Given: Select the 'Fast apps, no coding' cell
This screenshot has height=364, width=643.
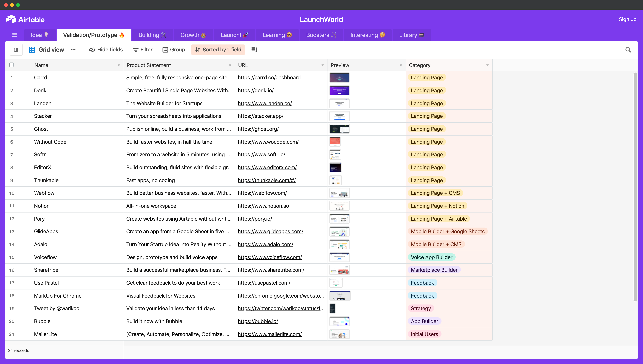Looking at the screenshot, I should pos(179,180).
